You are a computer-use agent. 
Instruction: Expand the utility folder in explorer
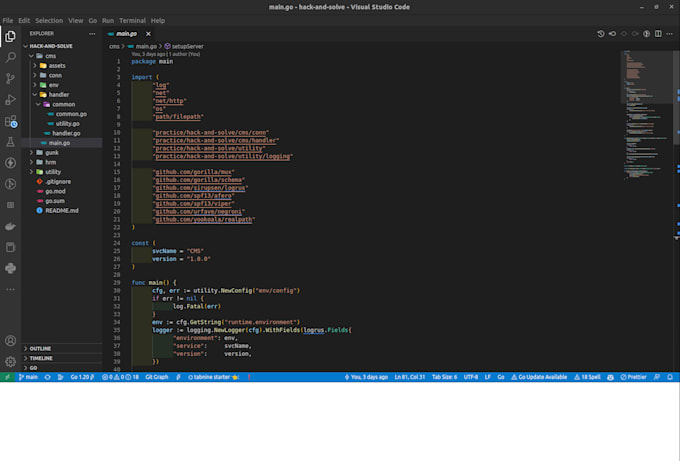pyautogui.click(x=31, y=172)
